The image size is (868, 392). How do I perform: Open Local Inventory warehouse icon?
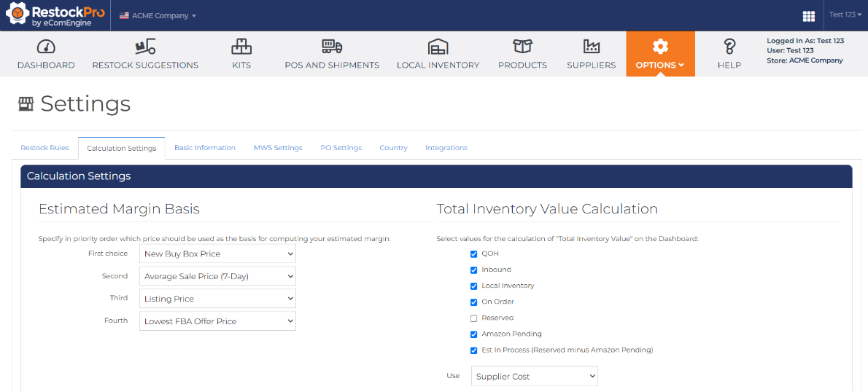click(438, 47)
